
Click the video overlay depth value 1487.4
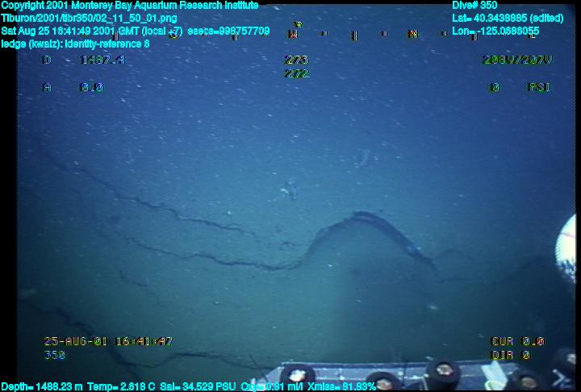(x=103, y=60)
